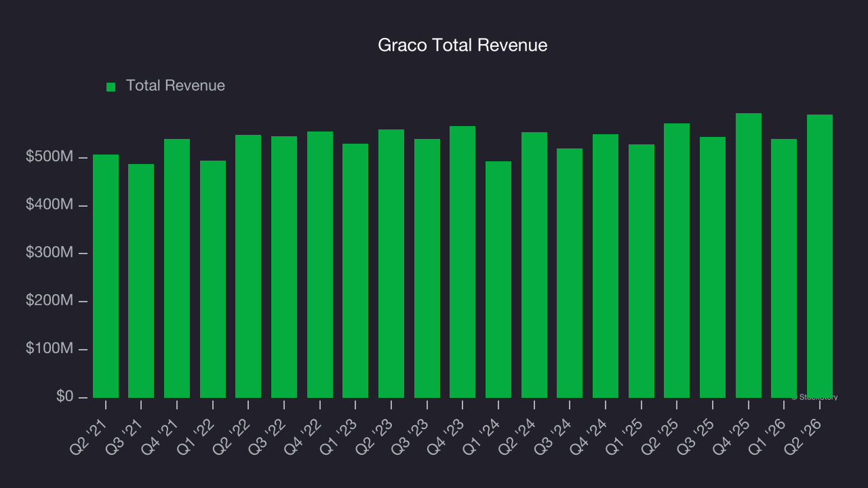Select the "$500M" y-axis label

click(x=50, y=157)
